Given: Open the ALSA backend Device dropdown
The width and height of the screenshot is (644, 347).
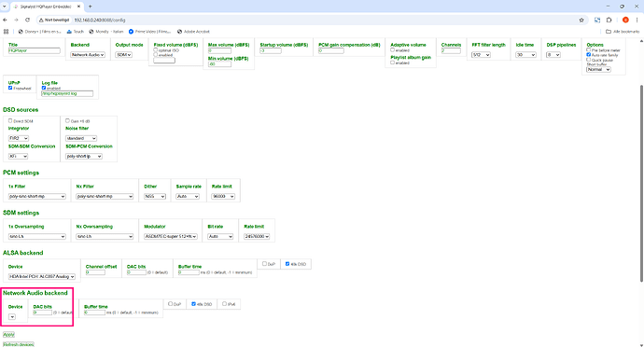Looking at the screenshot, I should point(42,277).
